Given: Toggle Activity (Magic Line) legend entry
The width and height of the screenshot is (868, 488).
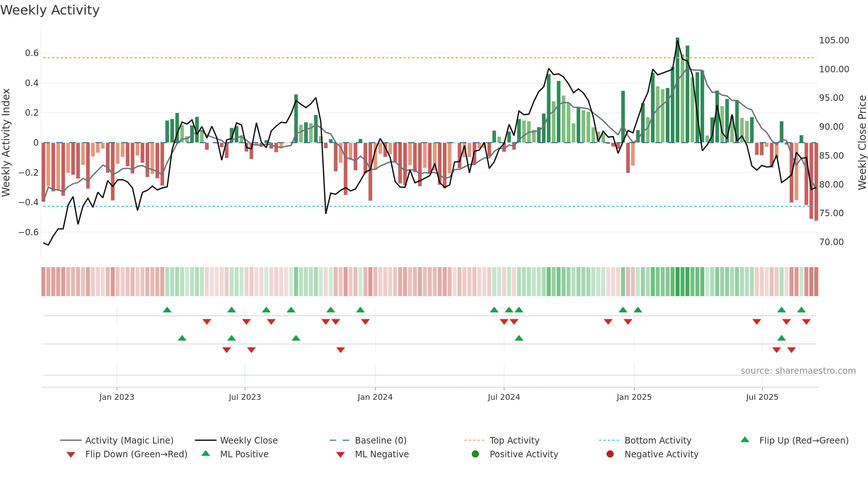Looking at the screenshot, I should [117, 440].
